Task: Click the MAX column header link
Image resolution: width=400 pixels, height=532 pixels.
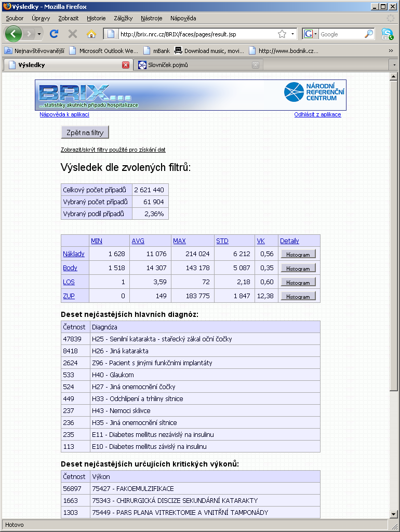Action: 179,241
